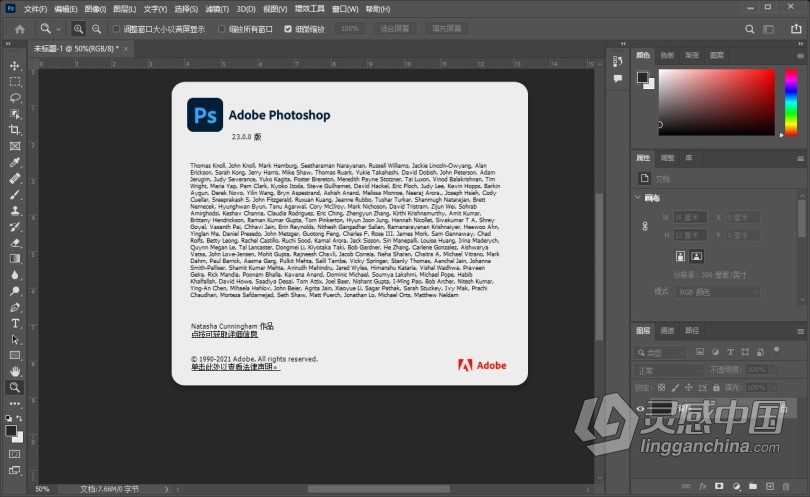Click the Home icon in options bar
Viewport: 810px width, 497px height.
[20, 29]
